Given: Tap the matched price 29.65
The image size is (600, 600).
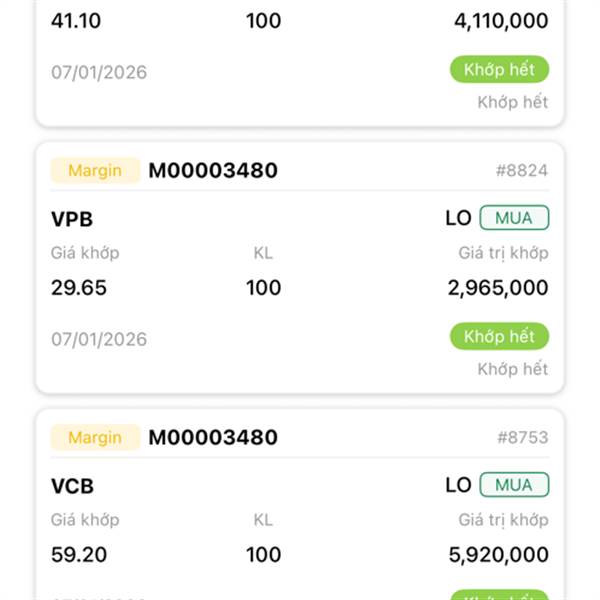Looking at the screenshot, I should pyautogui.click(x=79, y=288).
